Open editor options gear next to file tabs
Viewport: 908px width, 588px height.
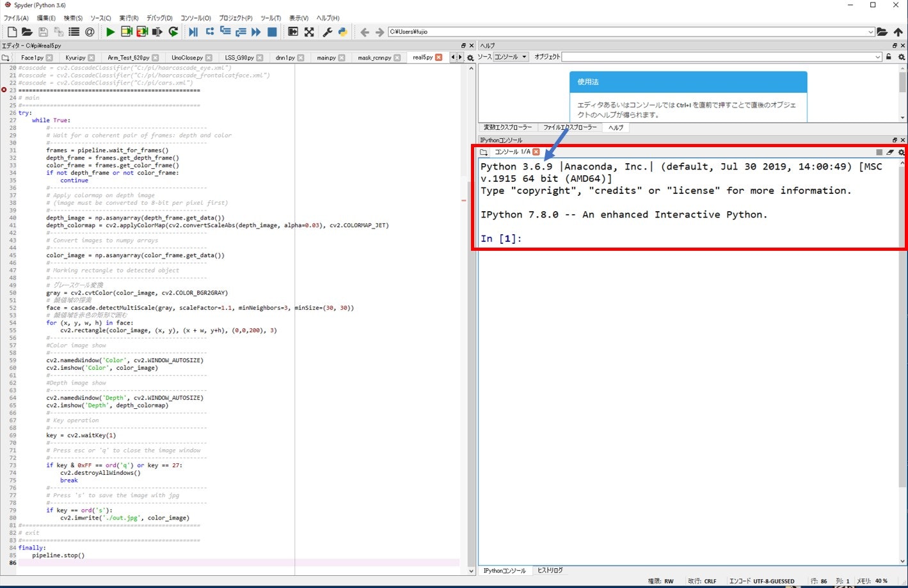(470, 58)
